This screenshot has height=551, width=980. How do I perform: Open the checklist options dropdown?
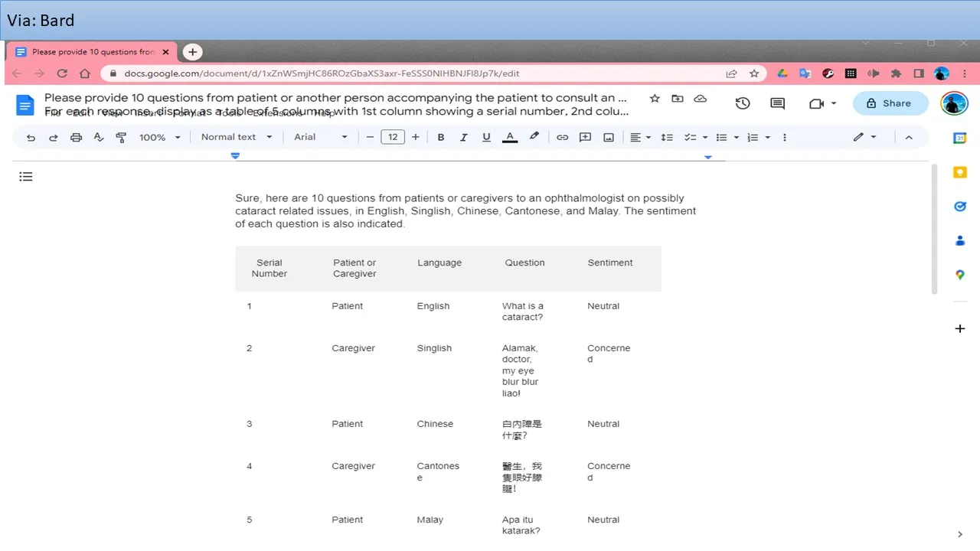tap(695, 137)
